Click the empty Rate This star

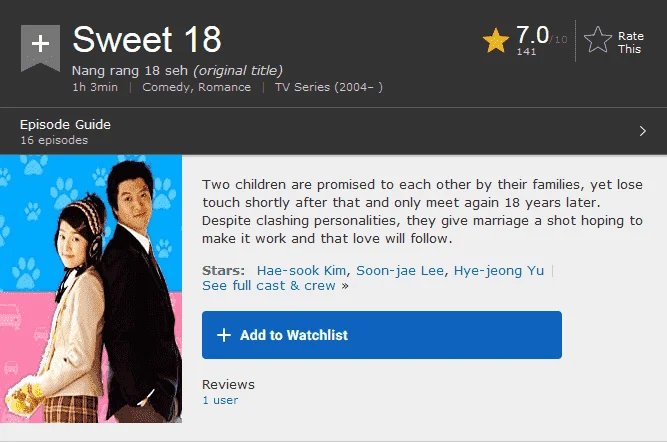[598, 40]
